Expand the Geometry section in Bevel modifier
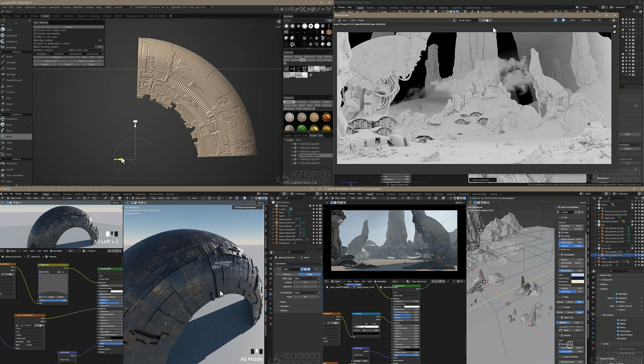This screenshot has height=364, width=644. click(284, 306)
